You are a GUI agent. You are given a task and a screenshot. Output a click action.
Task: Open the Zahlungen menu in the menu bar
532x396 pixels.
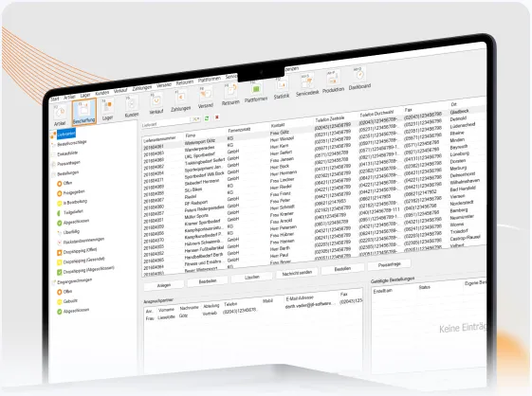coord(142,88)
